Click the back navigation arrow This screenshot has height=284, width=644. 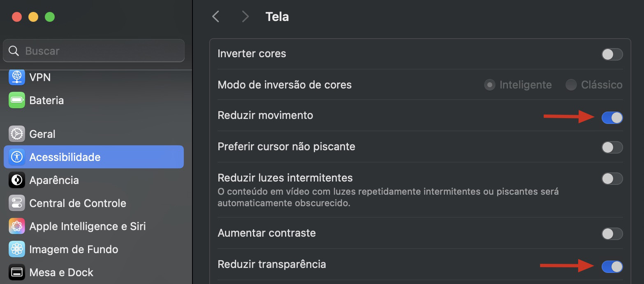(215, 16)
